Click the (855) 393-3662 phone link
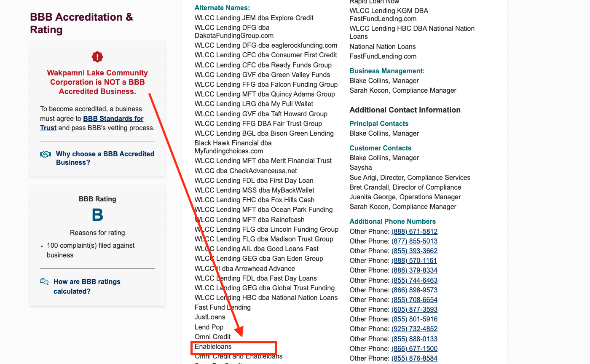The width and height of the screenshot is (590, 364). pyautogui.click(x=414, y=251)
